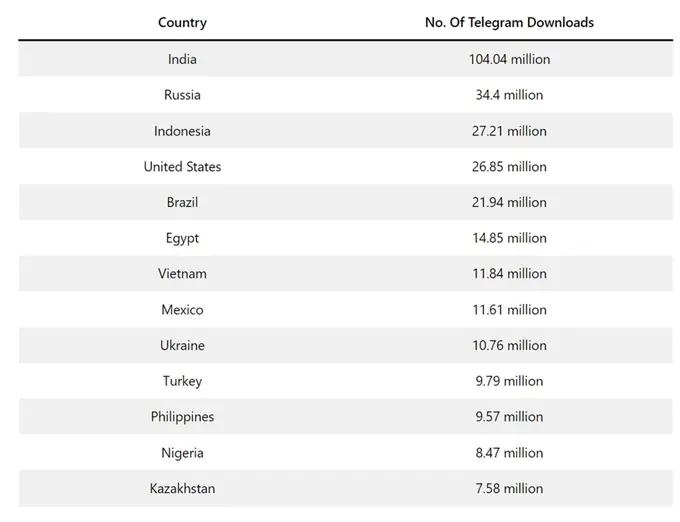Click the 27.21 million value
The image size is (680, 522).
(x=509, y=131)
